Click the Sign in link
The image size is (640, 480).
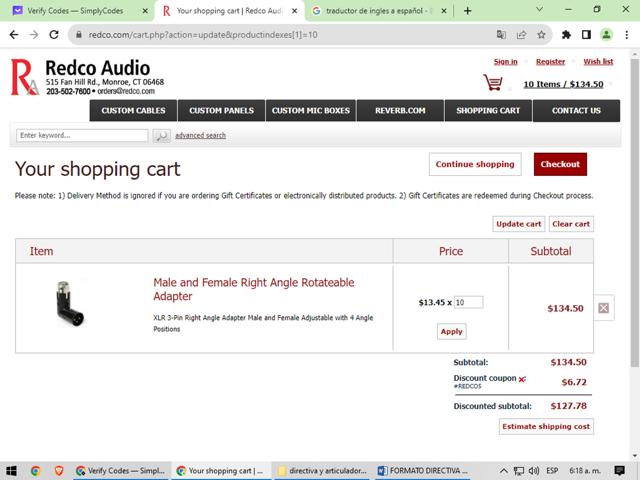pos(505,62)
